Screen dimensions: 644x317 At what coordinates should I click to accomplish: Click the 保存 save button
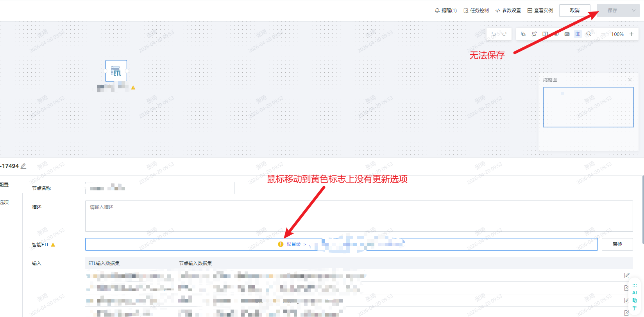click(x=612, y=11)
